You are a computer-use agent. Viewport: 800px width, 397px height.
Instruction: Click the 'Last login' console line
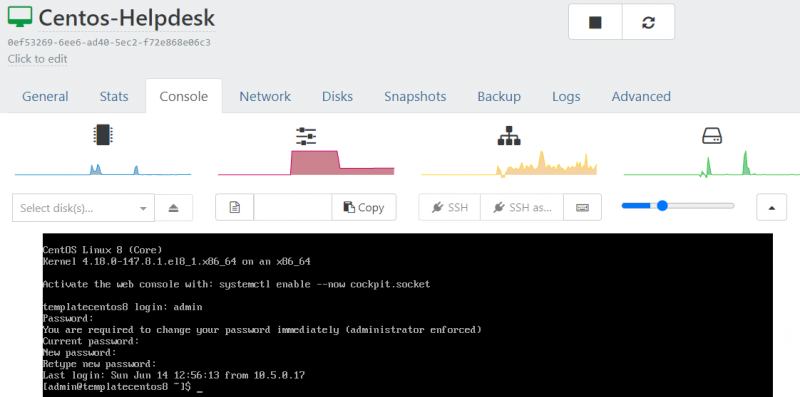pos(174,376)
